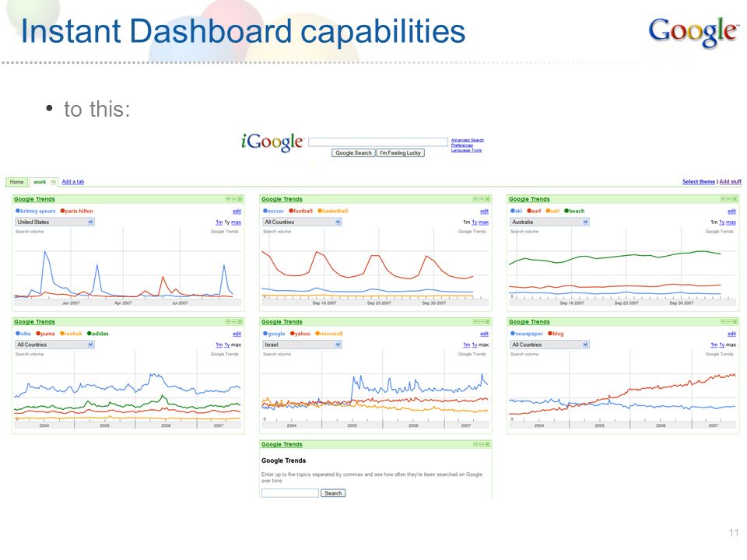This screenshot has height=560, width=747.
Task: Open the Israel country dropdown
Action: point(303,345)
